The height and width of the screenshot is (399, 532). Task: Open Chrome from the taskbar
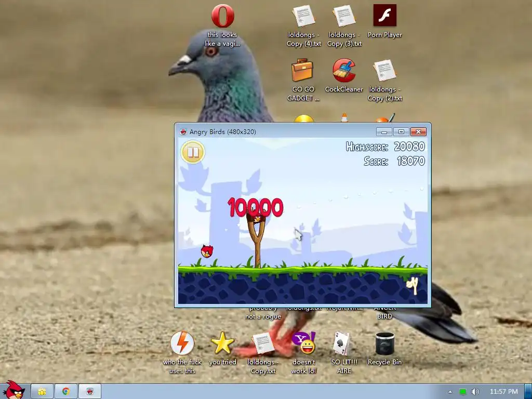66,392
